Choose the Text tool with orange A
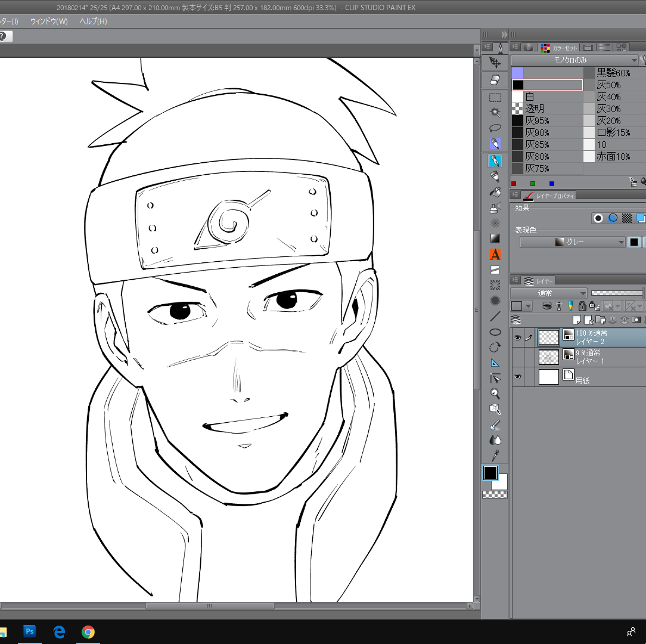 [495, 255]
